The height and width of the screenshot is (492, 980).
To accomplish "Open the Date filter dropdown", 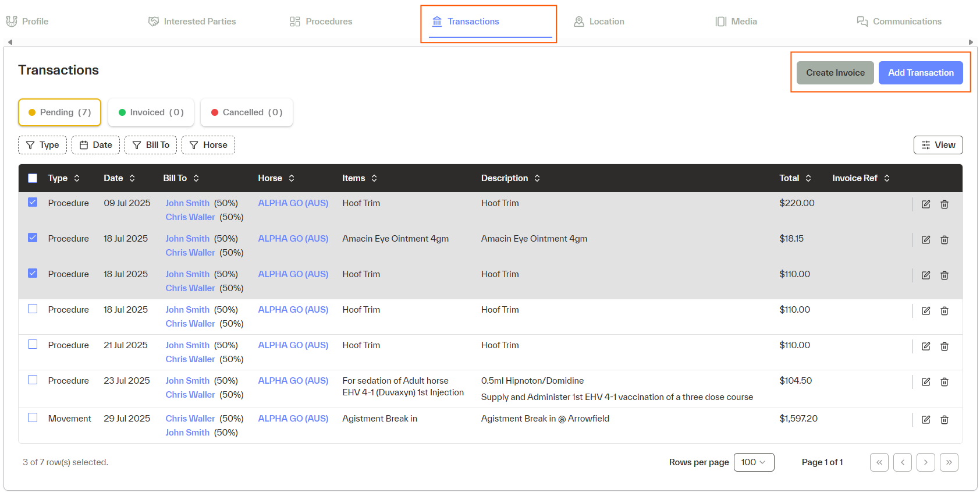I will coord(95,145).
